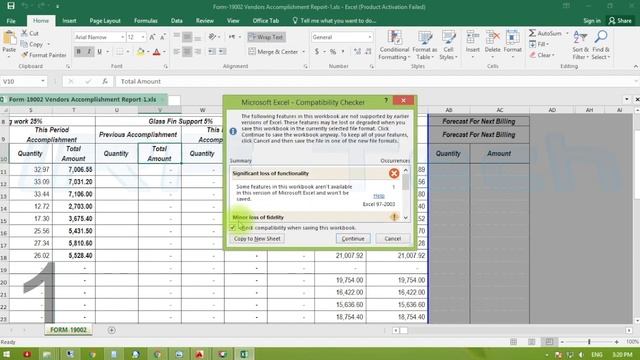Toggle Bold formatting
Viewport: 640px width, 360px height.
pyautogui.click(x=78, y=52)
